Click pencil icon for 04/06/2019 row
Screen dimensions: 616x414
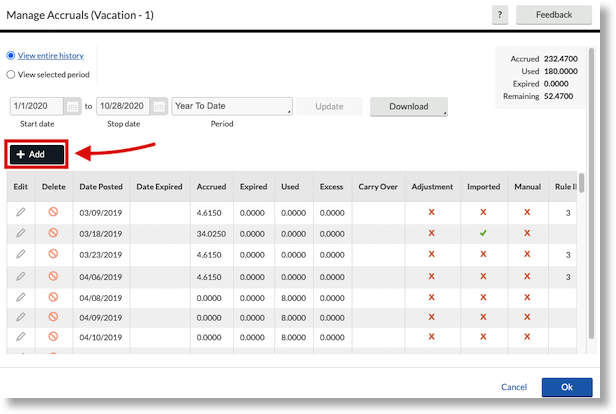(x=20, y=277)
